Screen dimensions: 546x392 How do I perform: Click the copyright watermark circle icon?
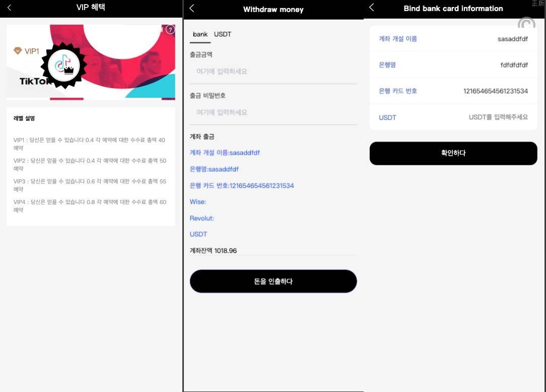pos(526,24)
